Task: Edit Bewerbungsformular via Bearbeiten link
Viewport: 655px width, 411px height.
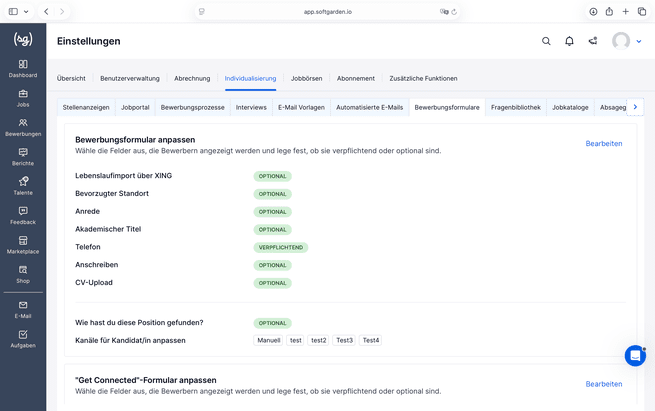Action: point(604,144)
